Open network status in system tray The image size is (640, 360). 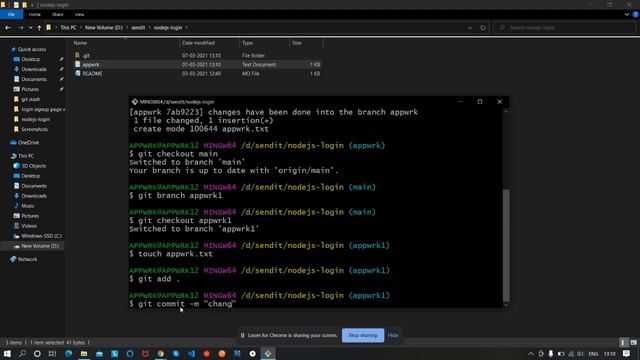pyautogui.click(x=571, y=353)
